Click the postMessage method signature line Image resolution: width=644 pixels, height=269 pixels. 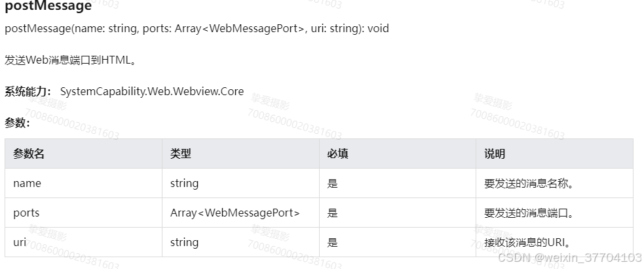point(197,28)
